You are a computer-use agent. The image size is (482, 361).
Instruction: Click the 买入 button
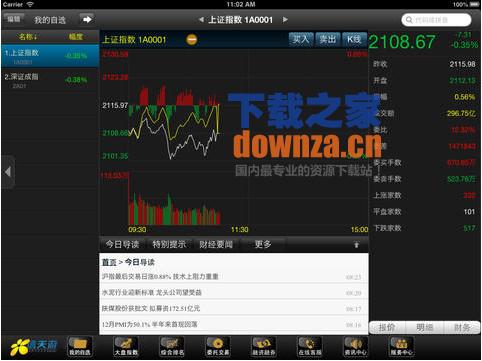(301, 39)
